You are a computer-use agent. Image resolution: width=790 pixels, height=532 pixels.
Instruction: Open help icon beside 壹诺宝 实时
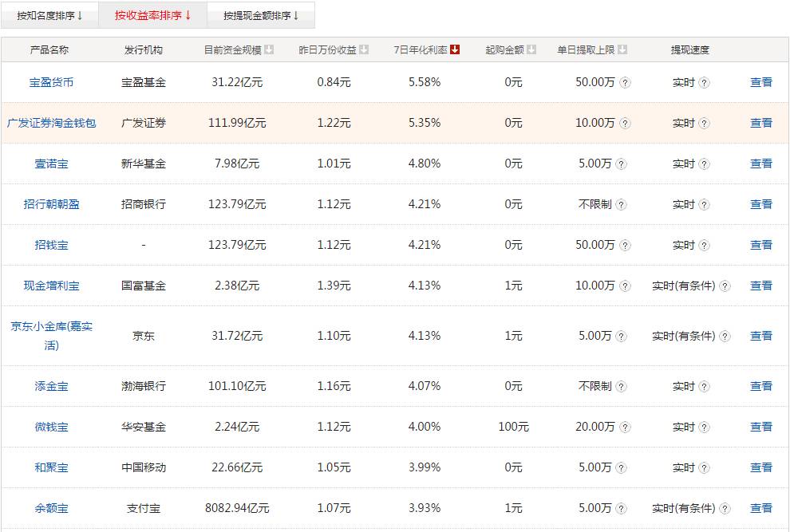pyautogui.click(x=705, y=164)
